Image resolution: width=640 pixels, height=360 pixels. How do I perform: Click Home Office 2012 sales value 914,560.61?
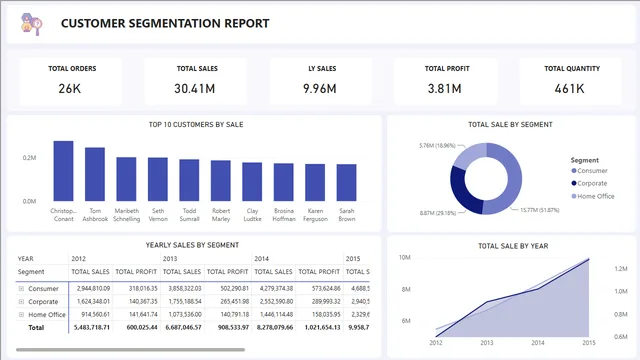(x=95, y=315)
